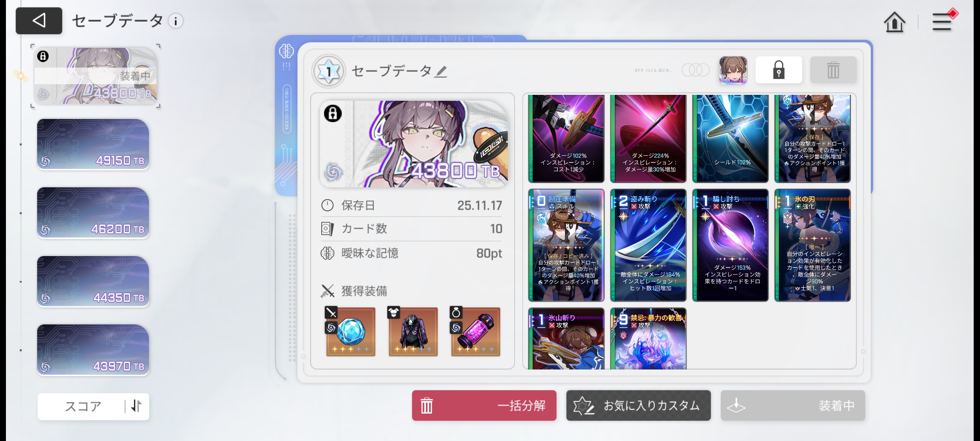The height and width of the screenshot is (441, 980).
Task: Select the 46200 TB save slot
Action: (93, 213)
